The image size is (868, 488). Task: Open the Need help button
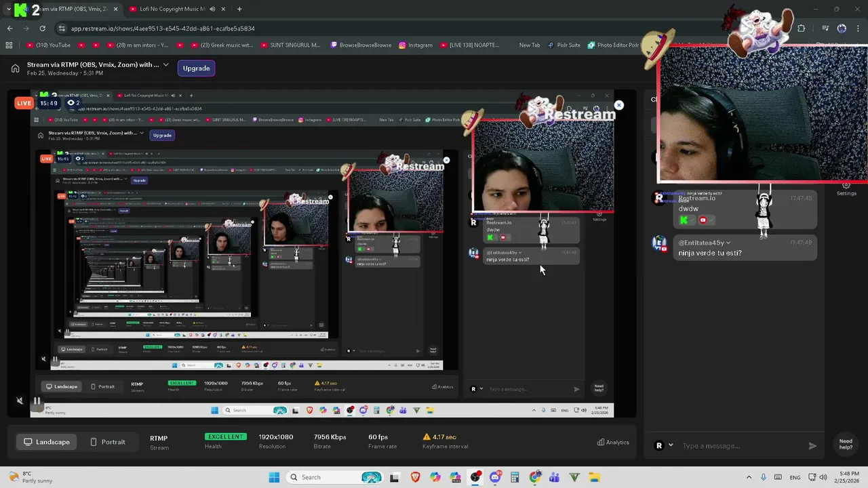click(846, 444)
